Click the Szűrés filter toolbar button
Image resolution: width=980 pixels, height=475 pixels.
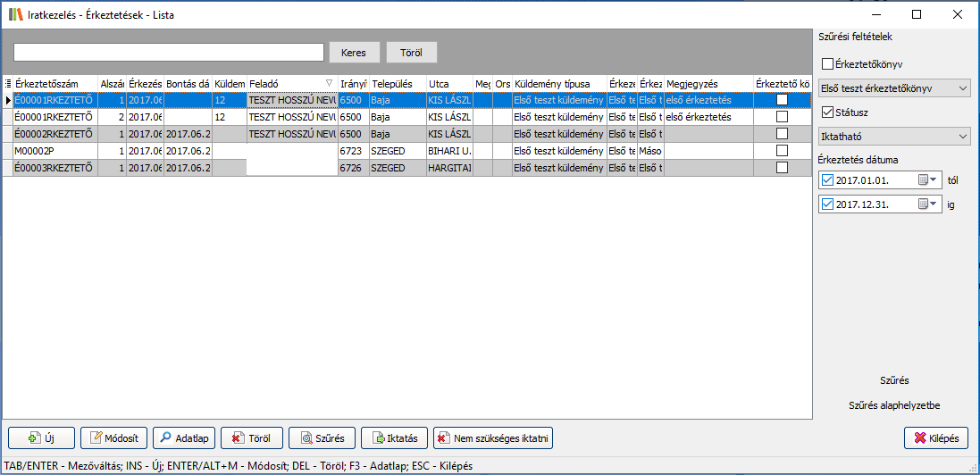pos(322,438)
